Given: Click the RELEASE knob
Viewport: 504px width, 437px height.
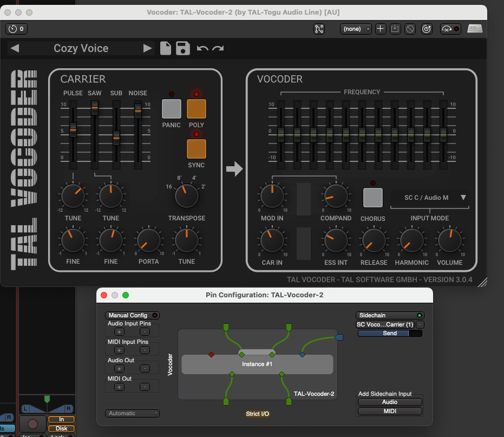Looking at the screenshot, I should coord(374,240).
